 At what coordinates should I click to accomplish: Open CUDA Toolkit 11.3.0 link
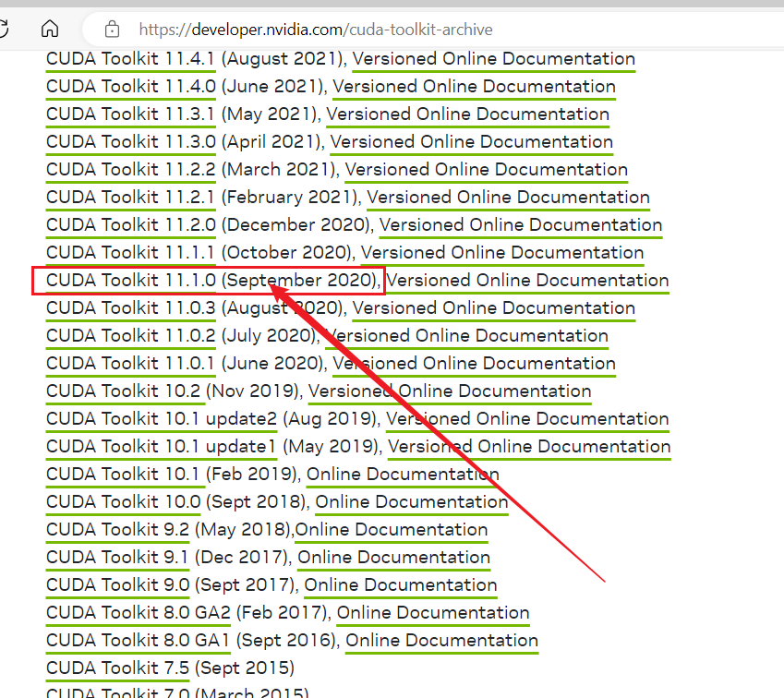pyautogui.click(x=131, y=142)
